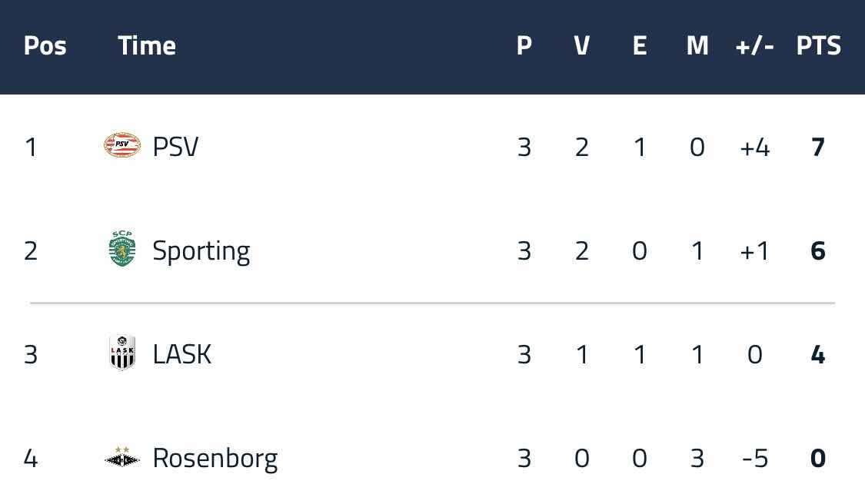Click Rosenborg's -5 goal difference
Viewport: 865px width, 504px height.
(x=755, y=458)
